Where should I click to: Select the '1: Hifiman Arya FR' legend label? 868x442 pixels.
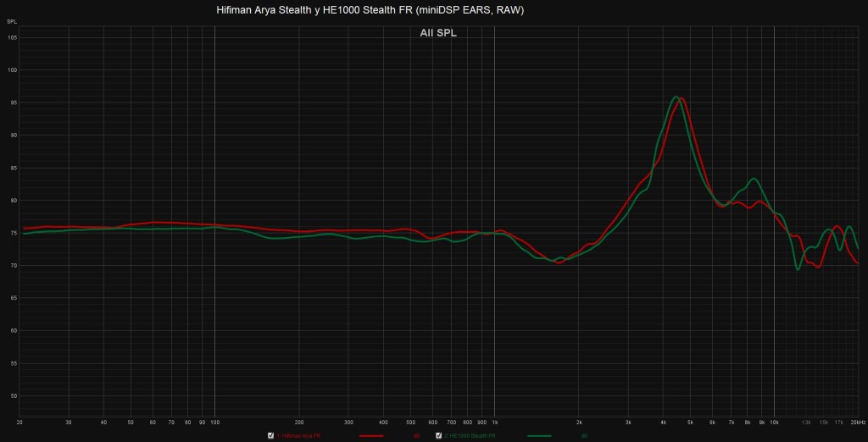coord(298,435)
